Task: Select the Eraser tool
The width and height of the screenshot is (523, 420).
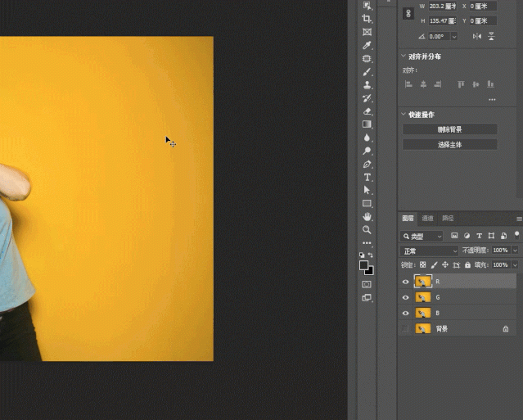Action: [x=367, y=111]
